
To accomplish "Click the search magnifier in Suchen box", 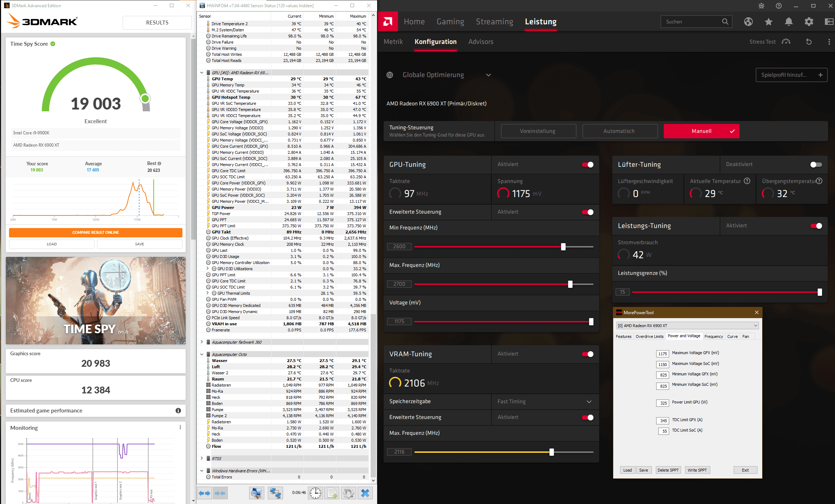I will pos(725,22).
